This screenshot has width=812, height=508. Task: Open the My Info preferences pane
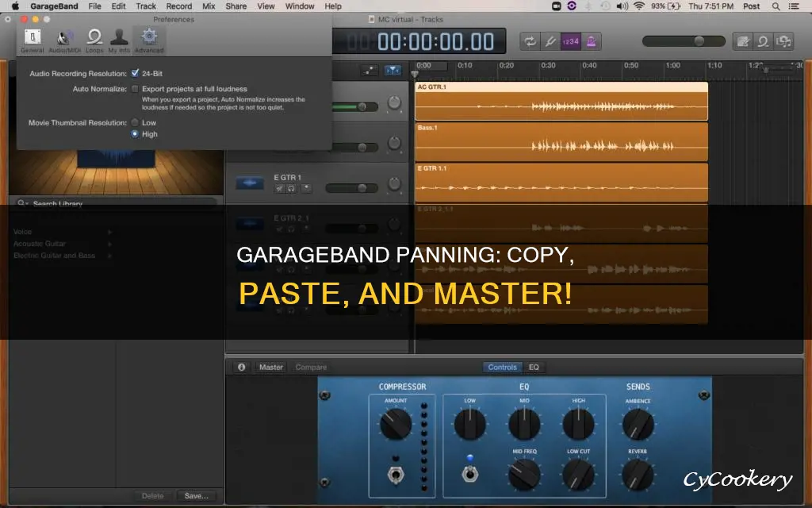click(119, 41)
